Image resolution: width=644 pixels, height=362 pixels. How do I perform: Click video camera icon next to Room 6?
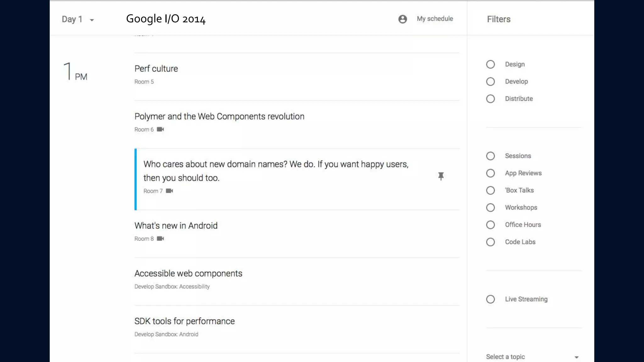[x=160, y=129]
